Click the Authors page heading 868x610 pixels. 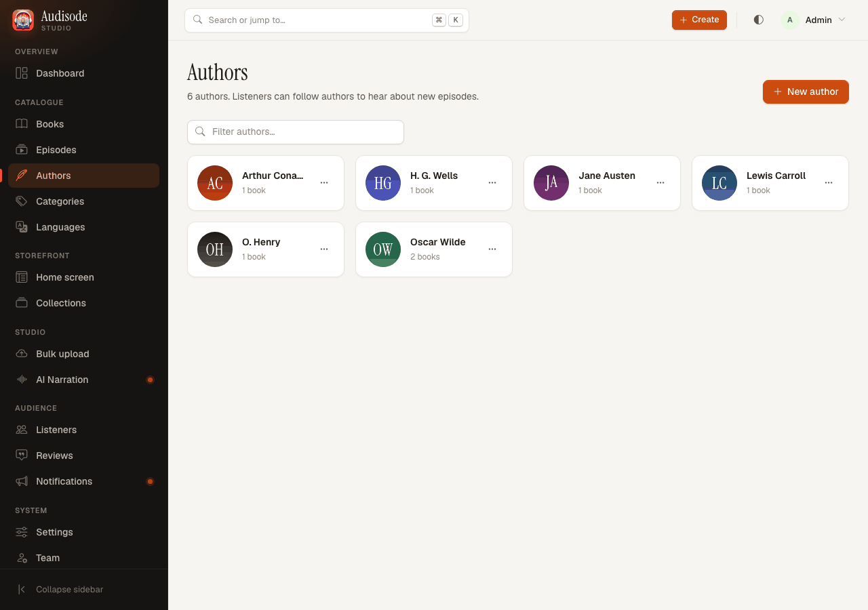point(218,73)
